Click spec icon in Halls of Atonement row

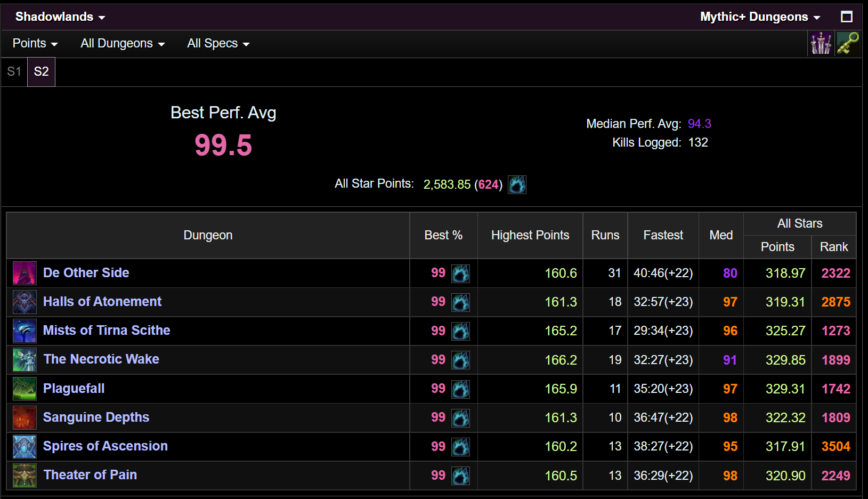click(460, 302)
